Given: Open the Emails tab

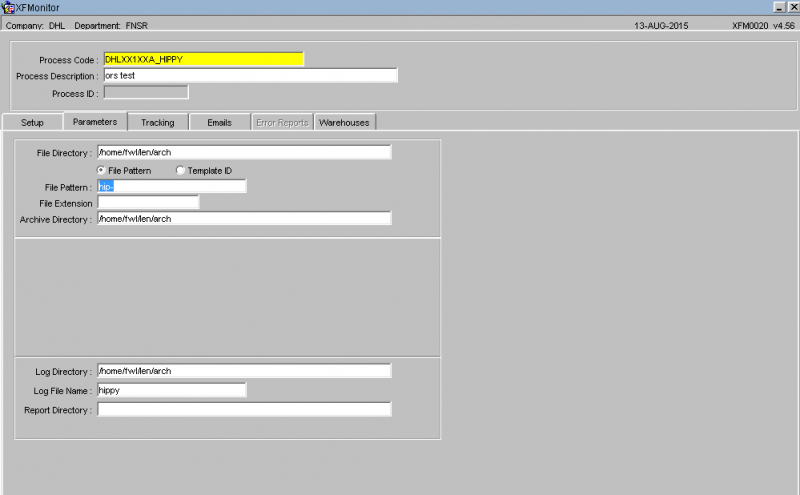Looking at the screenshot, I should click(x=219, y=122).
